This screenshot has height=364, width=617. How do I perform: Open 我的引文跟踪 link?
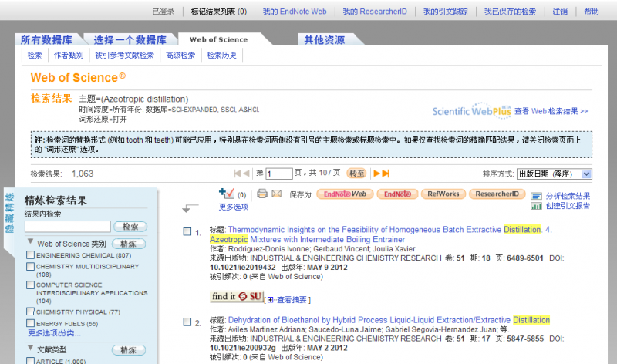446,12
